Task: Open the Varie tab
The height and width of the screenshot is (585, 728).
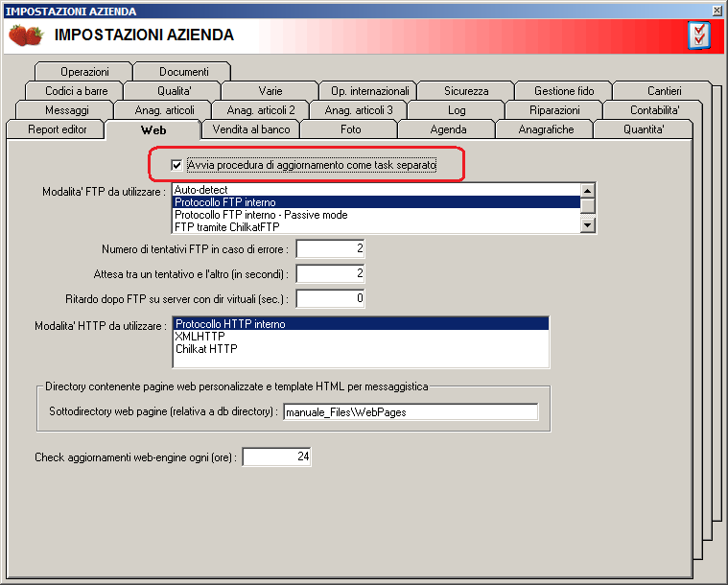Action: 270,91
